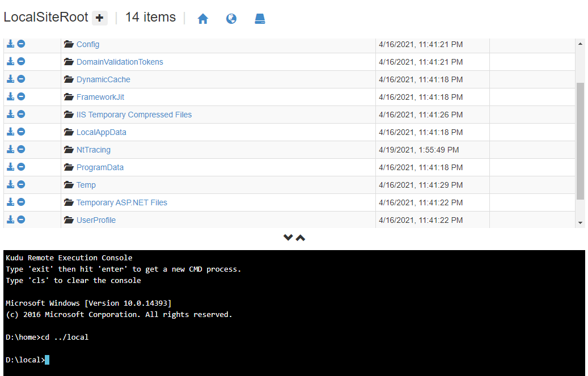
Task: Click the system drive icon
Action: 260,19
